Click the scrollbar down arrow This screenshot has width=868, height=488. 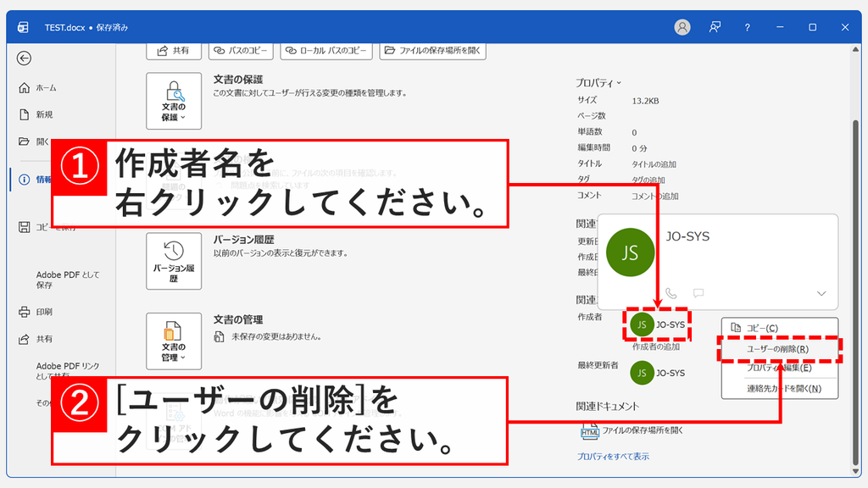(x=855, y=471)
